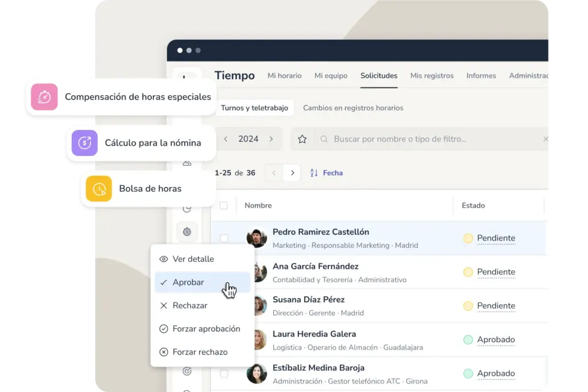
Task: Check the box for Pedro Ramirez Castellón
Action: pyautogui.click(x=224, y=238)
